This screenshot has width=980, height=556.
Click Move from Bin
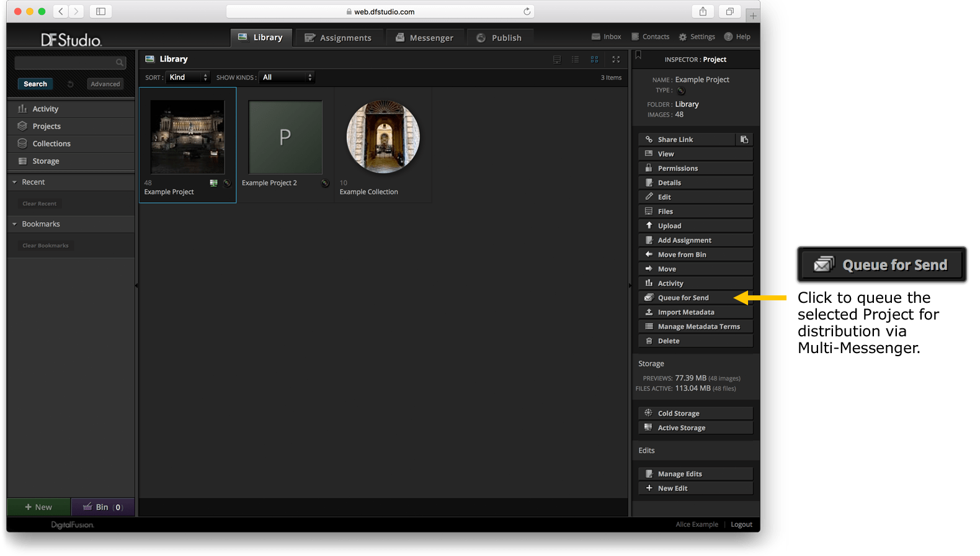[x=695, y=254]
